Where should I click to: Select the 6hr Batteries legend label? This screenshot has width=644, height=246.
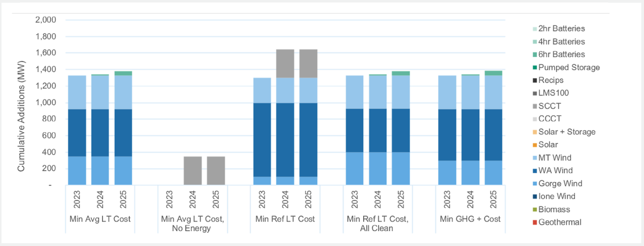pyautogui.click(x=562, y=54)
